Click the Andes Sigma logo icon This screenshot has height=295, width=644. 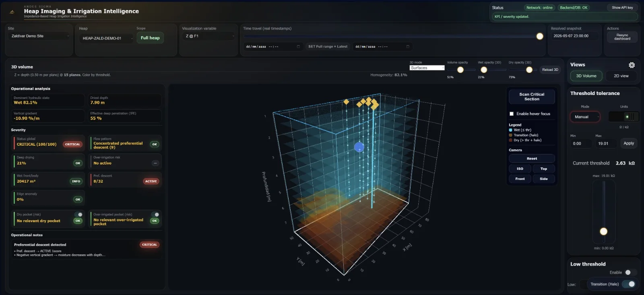[x=12, y=12]
